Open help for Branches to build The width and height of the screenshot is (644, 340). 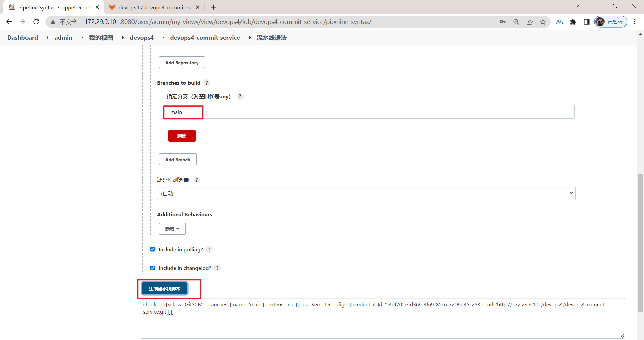pos(207,83)
